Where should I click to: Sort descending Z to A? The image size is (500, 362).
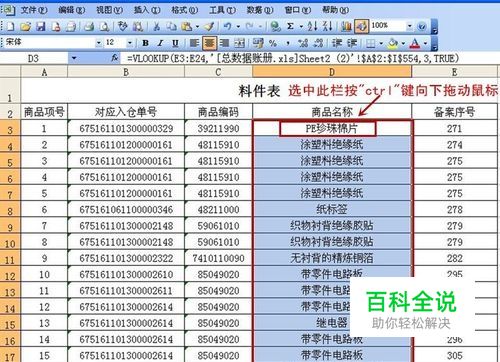[x=328, y=26]
